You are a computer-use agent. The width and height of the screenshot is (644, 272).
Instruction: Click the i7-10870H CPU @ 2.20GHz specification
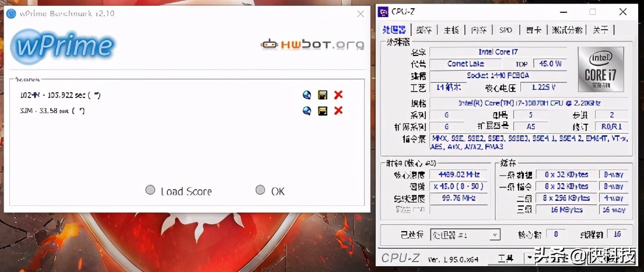point(529,103)
